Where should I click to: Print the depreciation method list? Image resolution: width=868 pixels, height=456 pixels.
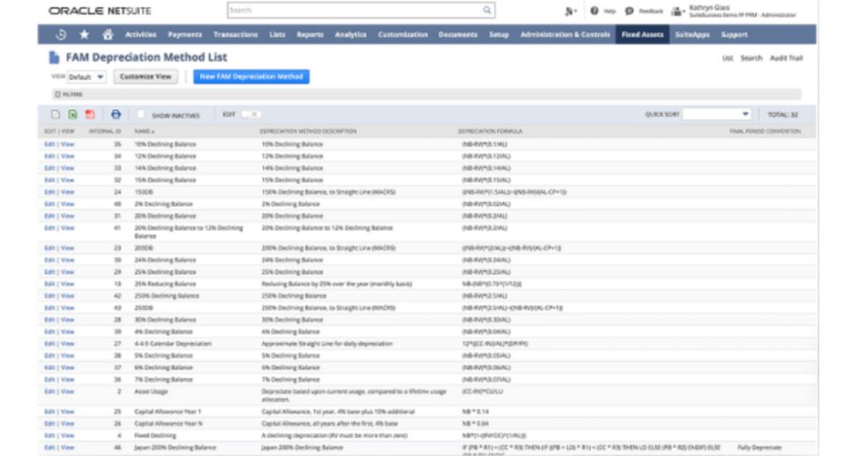point(116,116)
